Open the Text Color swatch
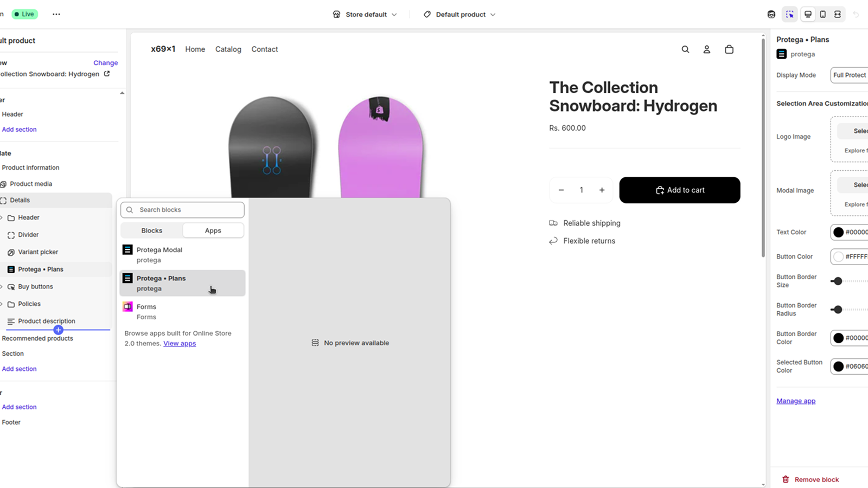 pyautogui.click(x=839, y=232)
